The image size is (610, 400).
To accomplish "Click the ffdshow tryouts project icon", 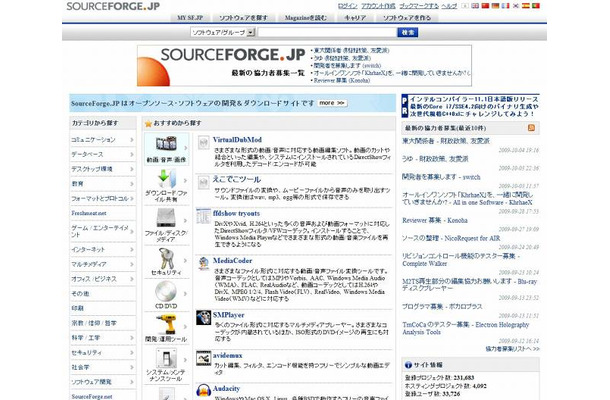I will pyautogui.click(x=203, y=216).
